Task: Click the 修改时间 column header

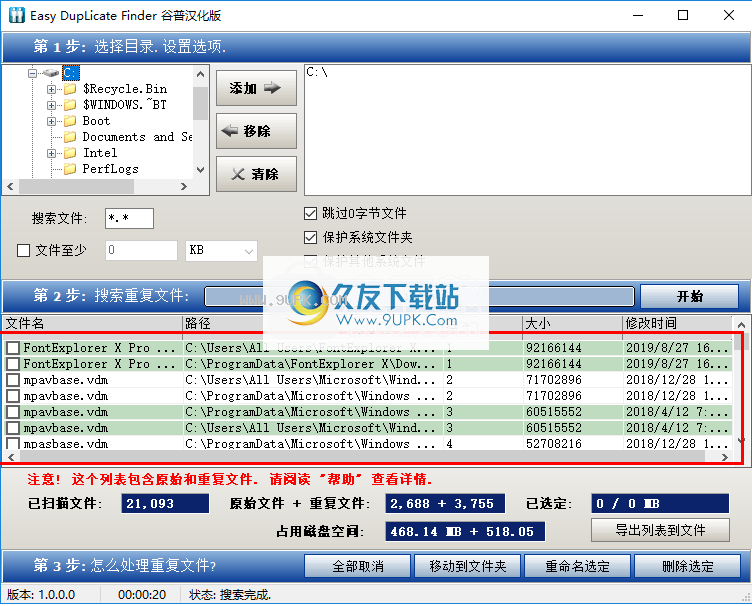Action: [x=677, y=324]
